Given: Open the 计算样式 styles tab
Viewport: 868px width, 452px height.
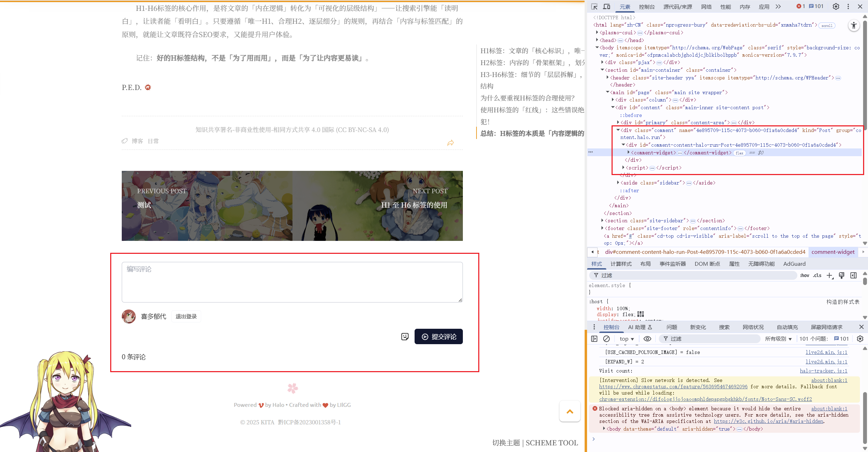Looking at the screenshot, I should pos(621,264).
